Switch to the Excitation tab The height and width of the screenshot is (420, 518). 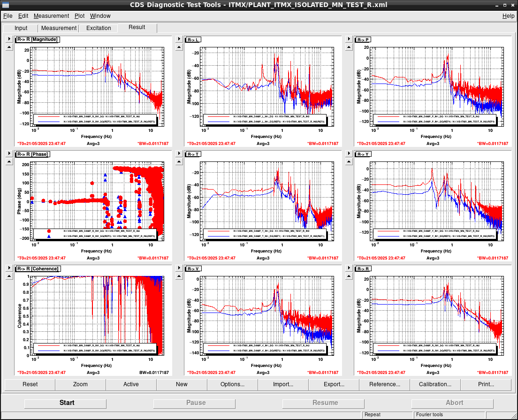pos(99,28)
